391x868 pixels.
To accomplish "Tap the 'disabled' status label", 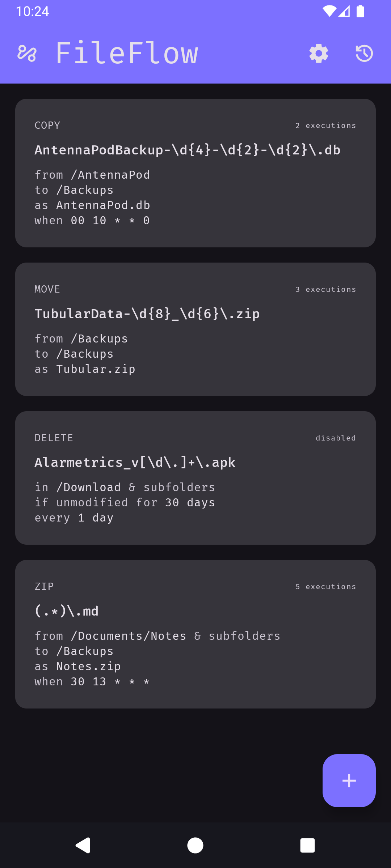I will 336,438.
